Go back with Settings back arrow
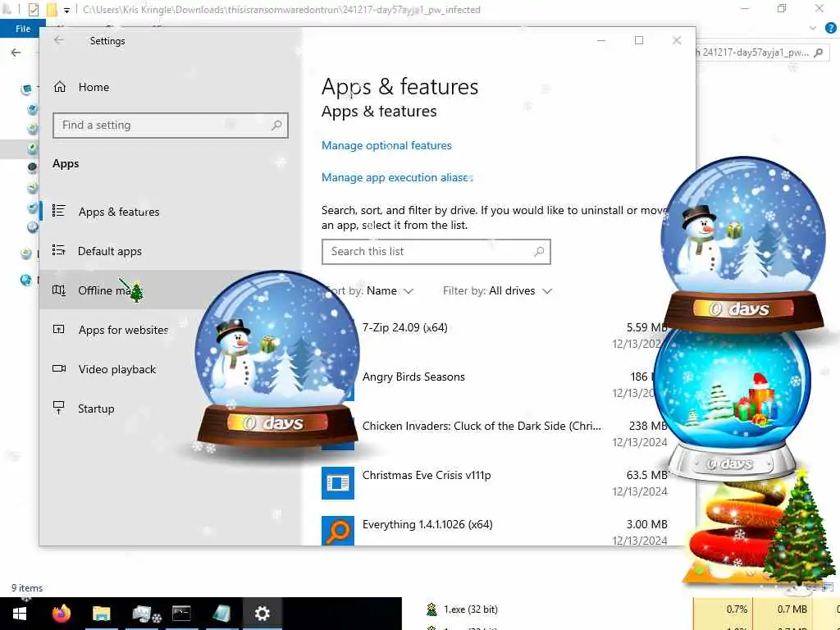 [59, 40]
